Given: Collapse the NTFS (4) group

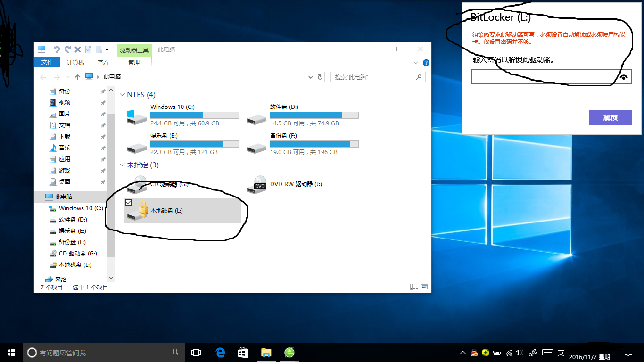Looking at the screenshot, I should [123, 95].
